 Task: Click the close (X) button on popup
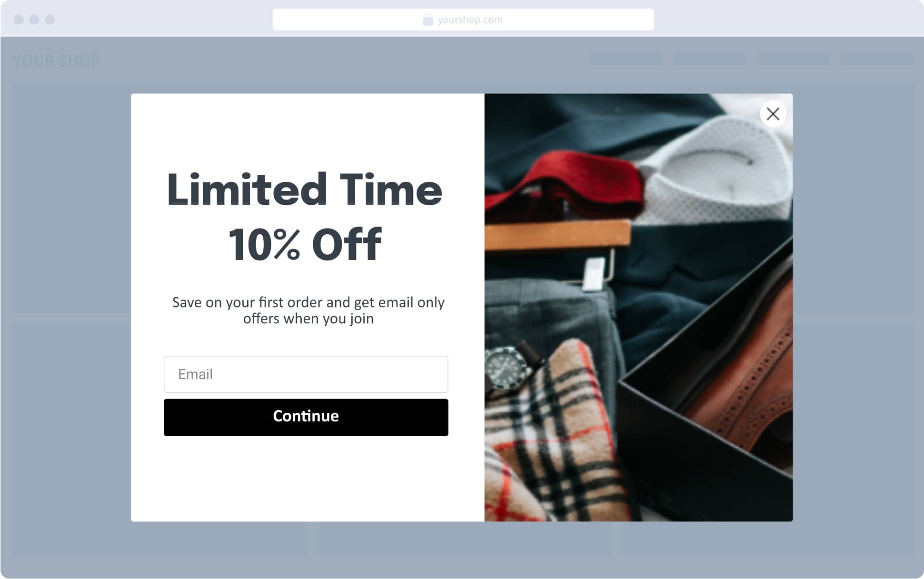pyautogui.click(x=772, y=114)
